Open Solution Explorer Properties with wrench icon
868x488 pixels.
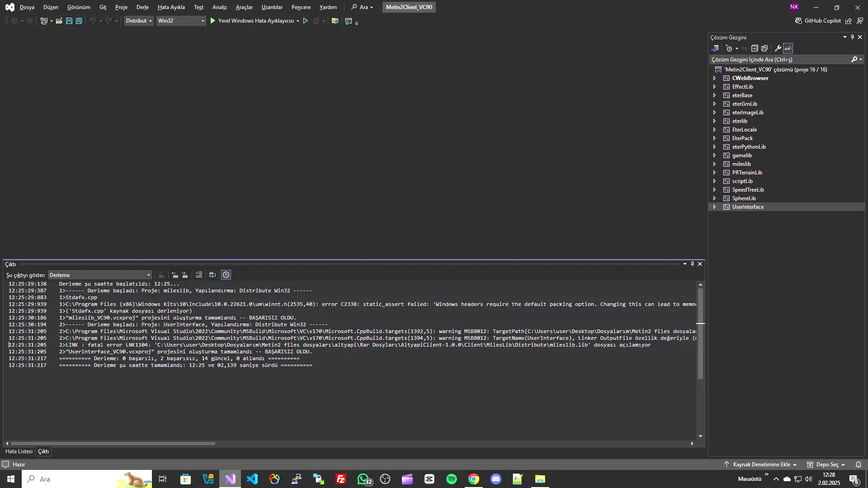point(778,48)
